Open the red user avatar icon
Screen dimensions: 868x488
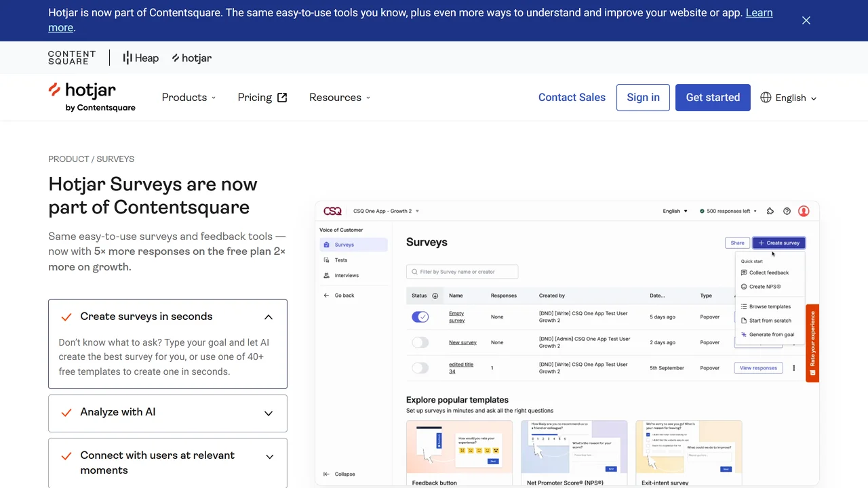point(804,211)
